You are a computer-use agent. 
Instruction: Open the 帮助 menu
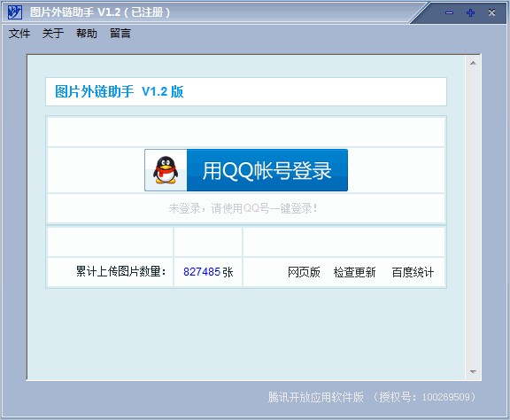click(x=87, y=33)
